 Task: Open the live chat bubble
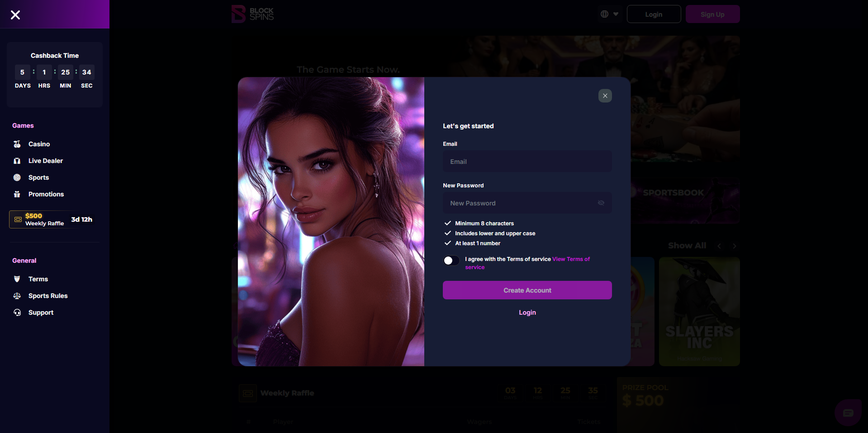coord(848,413)
